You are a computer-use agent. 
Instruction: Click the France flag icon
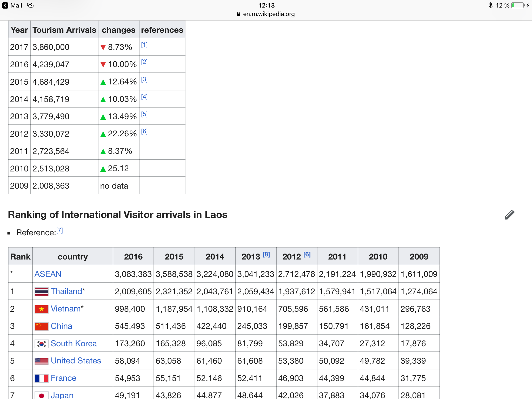(42, 378)
